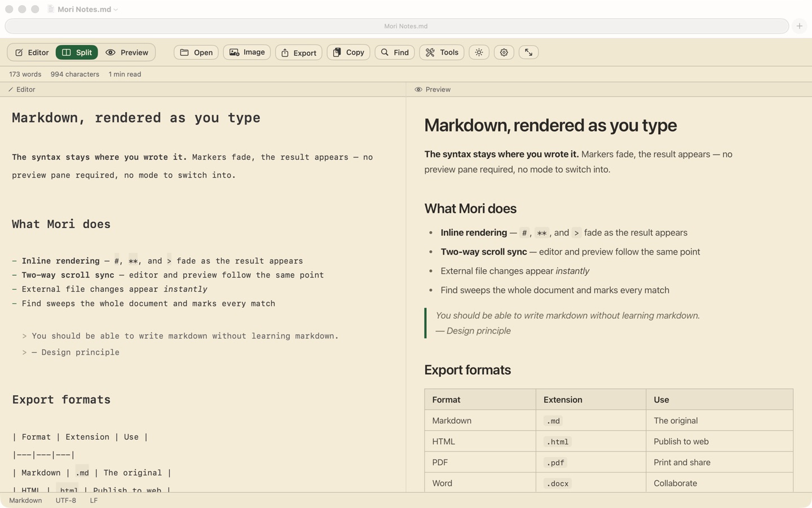Click the expand fullscreen arrows icon

tap(529, 52)
